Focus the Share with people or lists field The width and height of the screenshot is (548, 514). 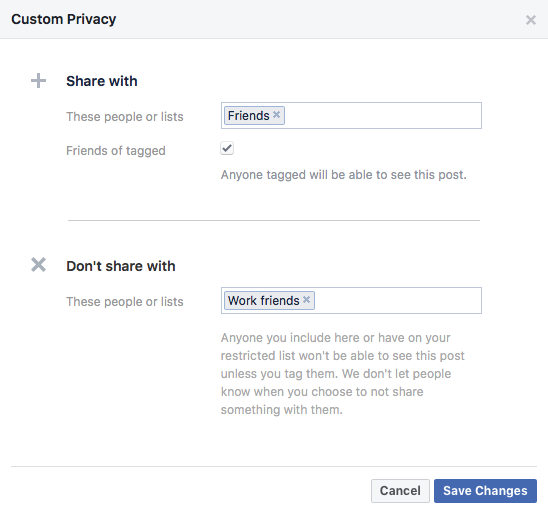(x=351, y=116)
